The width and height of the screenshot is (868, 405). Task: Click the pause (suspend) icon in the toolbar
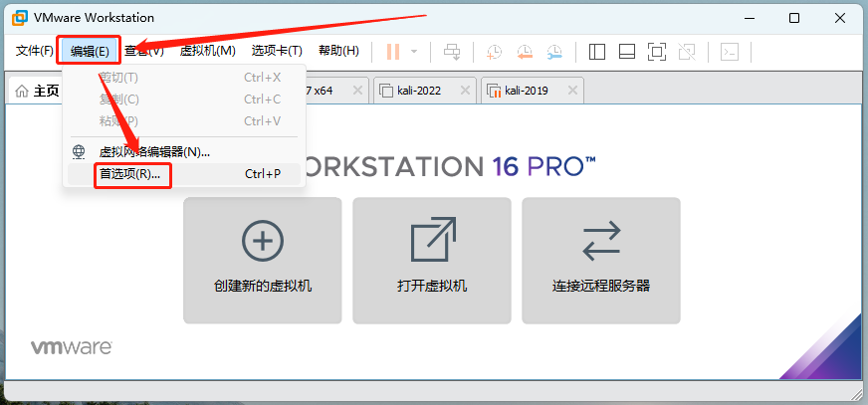point(393,52)
